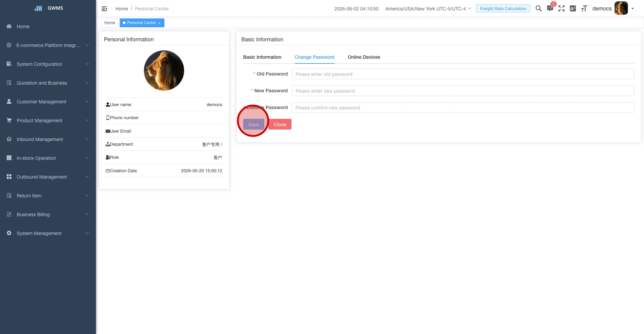Expand E-commerce Platform Integration chevron
The width and height of the screenshot is (644, 334).
[x=87, y=45]
